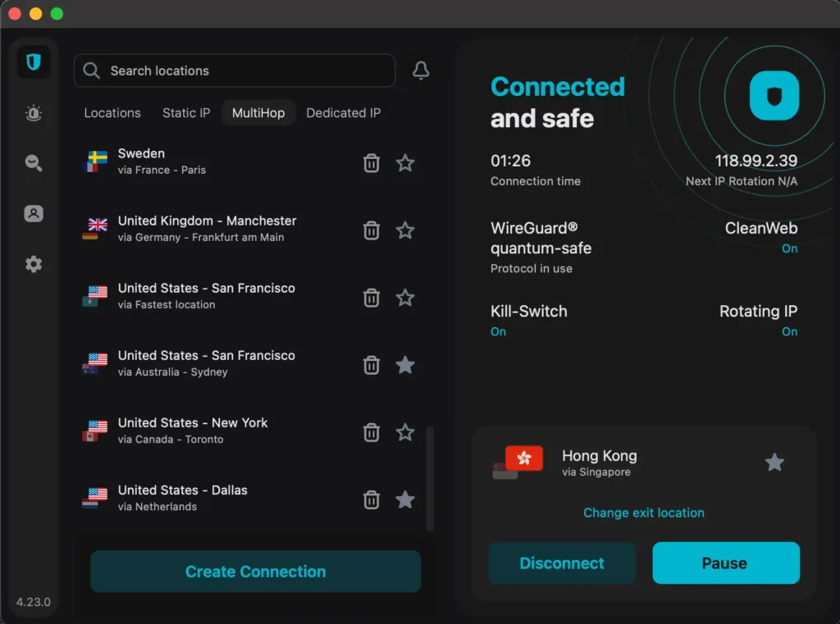Favorite the United States - New York connection

coord(405,432)
